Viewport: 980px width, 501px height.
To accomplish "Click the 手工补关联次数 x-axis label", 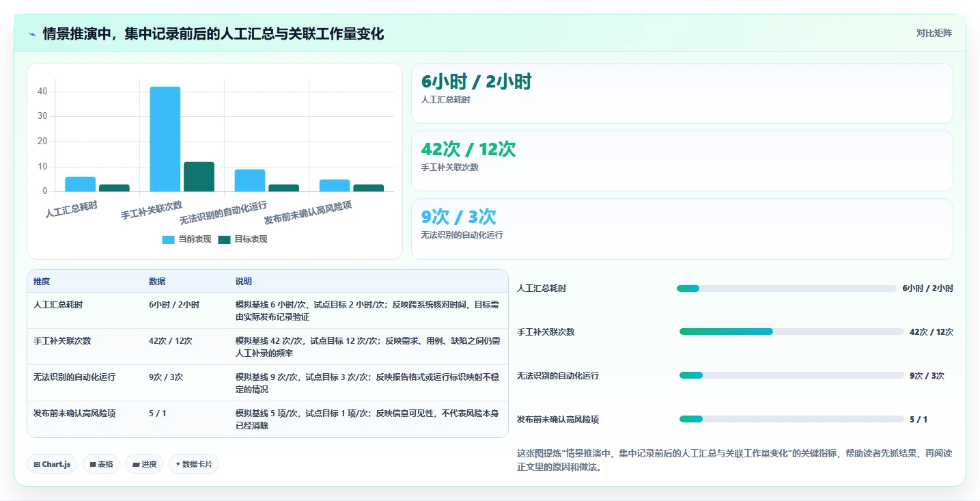I will pyautogui.click(x=152, y=211).
